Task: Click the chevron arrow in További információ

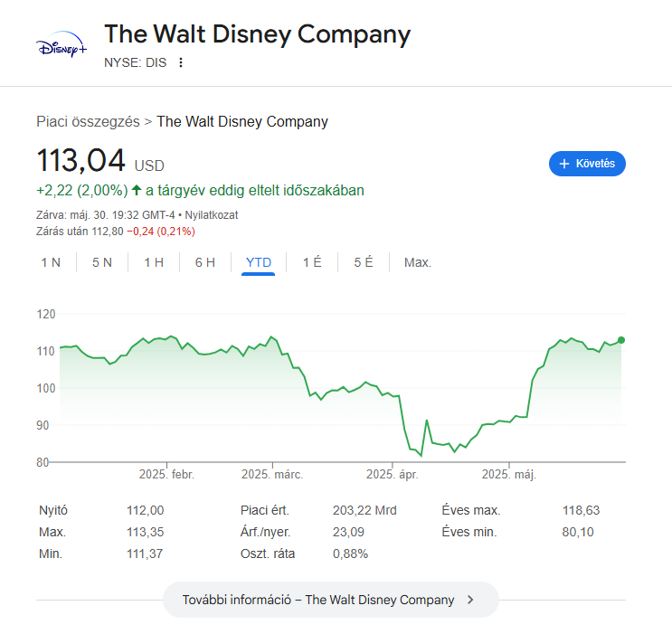Action: [x=470, y=600]
